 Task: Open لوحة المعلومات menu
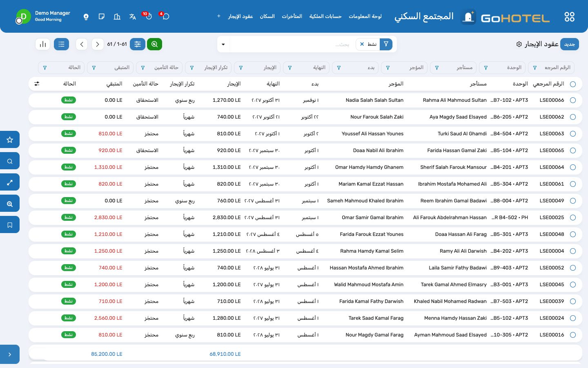tap(365, 16)
